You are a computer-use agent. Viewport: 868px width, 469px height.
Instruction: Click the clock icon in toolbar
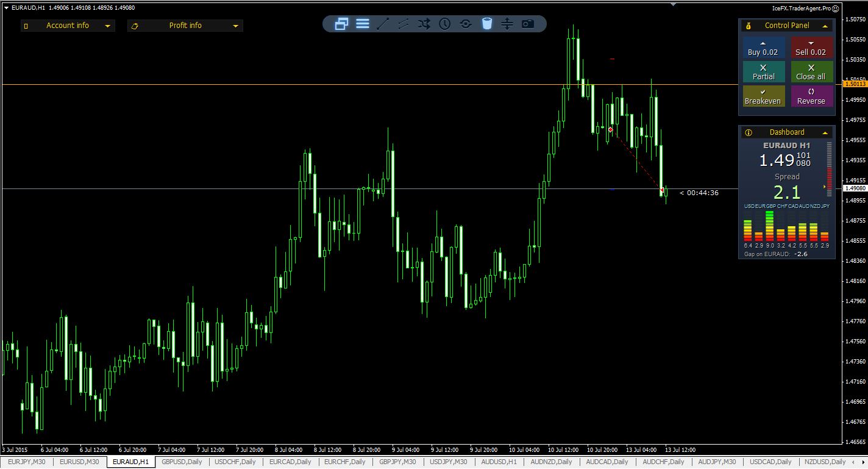click(x=445, y=24)
